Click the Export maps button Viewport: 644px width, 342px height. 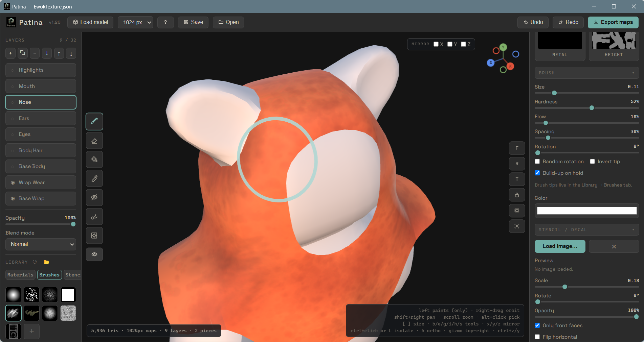click(613, 22)
